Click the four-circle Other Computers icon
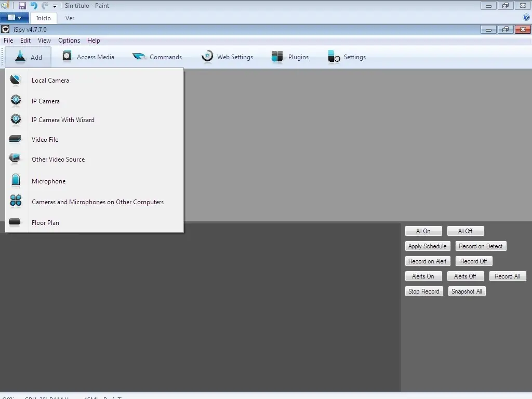The height and width of the screenshot is (399, 532). pos(16,201)
